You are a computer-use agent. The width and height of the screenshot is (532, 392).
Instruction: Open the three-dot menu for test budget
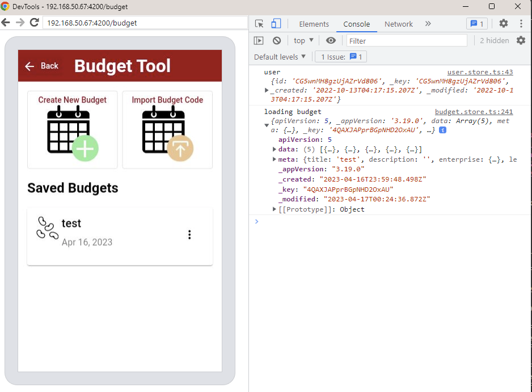click(x=189, y=235)
